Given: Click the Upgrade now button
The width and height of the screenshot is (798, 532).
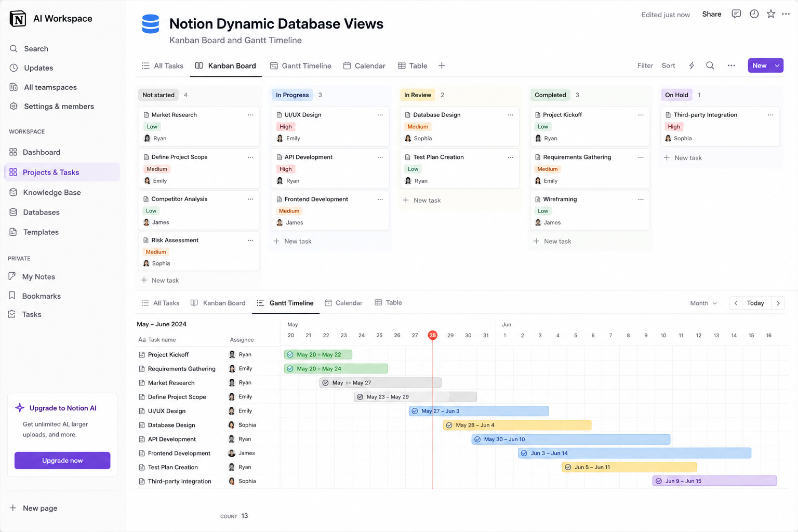Looking at the screenshot, I should coord(62,461).
